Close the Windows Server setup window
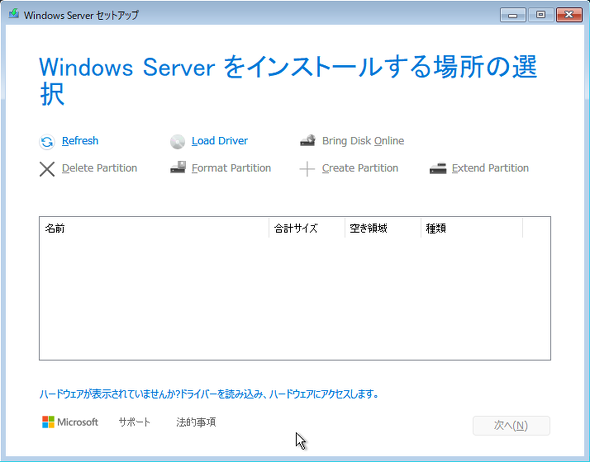The width and height of the screenshot is (590, 462). [569, 15]
